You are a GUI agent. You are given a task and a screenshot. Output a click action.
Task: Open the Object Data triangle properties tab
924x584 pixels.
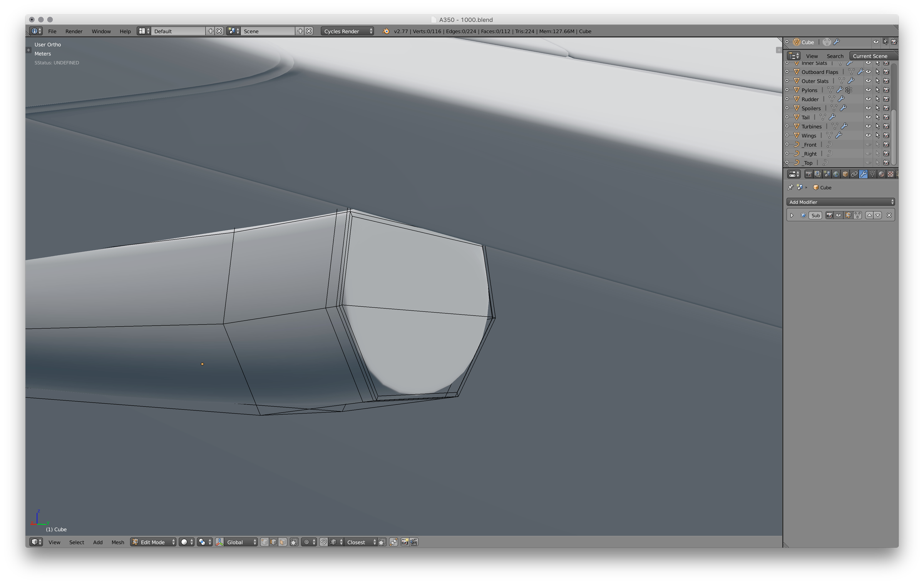[872, 174]
